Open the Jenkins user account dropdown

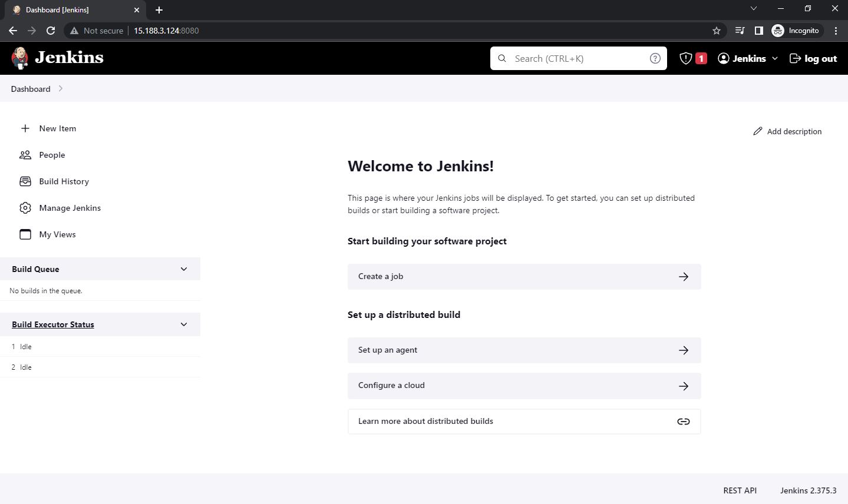pyautogui.click(x=747, y=58)
